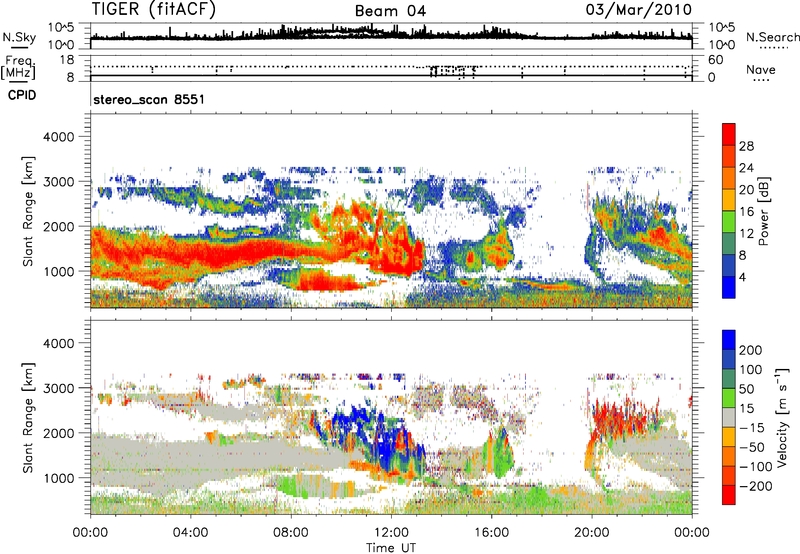Image resolution: width=800 pixels, height=554 pixels.
Task: Click the red negative-velocity echoes after 20:00
Action: (x=620, y=416)
